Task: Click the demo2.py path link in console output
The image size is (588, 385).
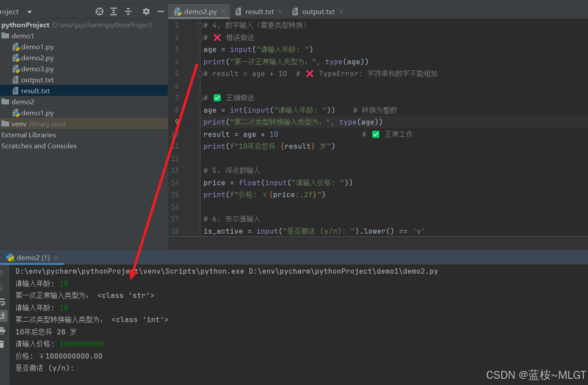Action: 344,271
